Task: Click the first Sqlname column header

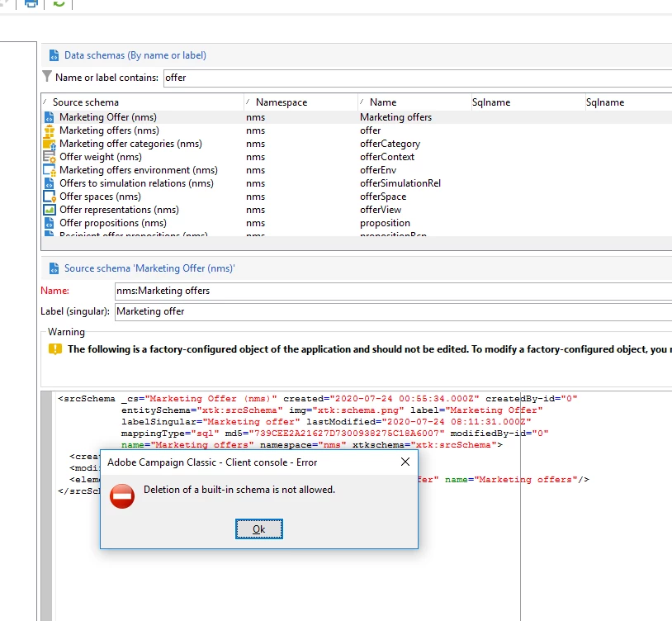Action: tap(528, 102)
